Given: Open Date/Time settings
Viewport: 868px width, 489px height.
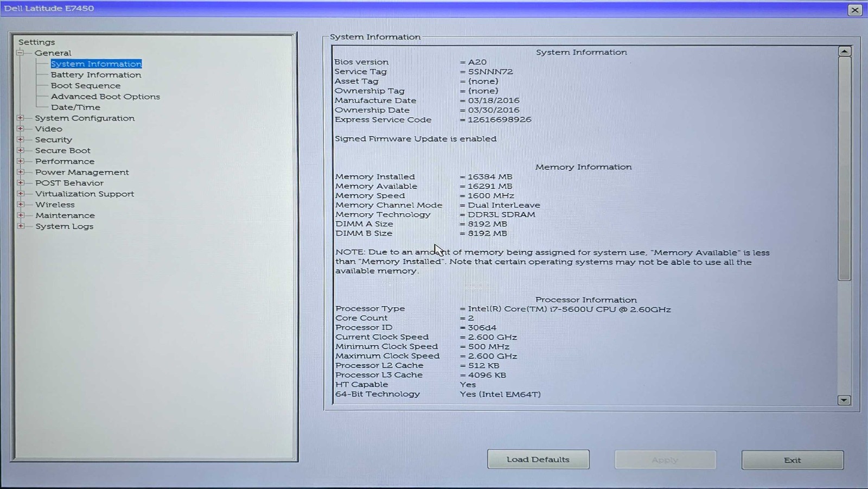Looking at the screenshot, I should pyautogui.click(x=75, y=107).
